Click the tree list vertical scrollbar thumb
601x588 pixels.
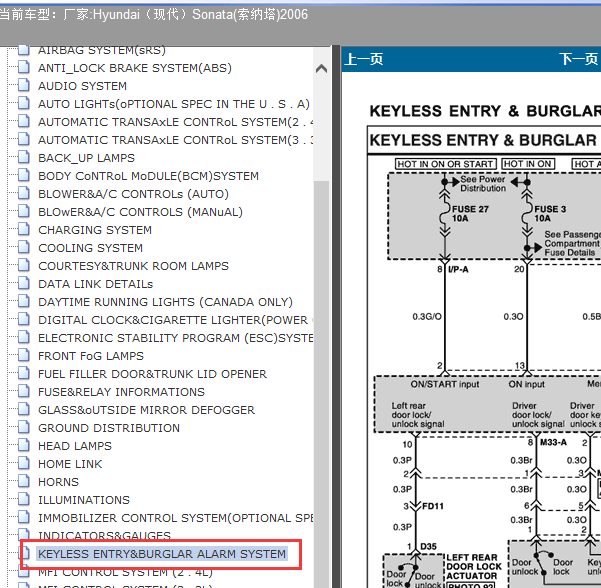pyautogui.click(x=321, y=383)
